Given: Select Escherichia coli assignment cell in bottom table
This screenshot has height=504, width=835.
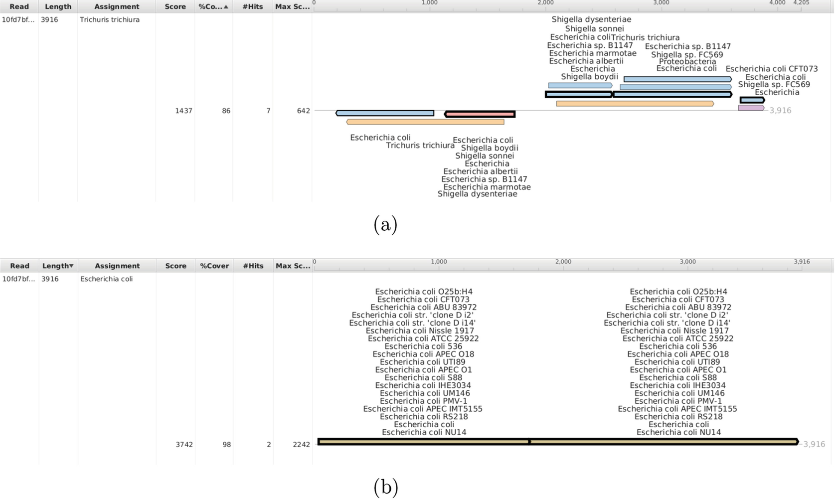Looking at the screenshot, I should [106, 279].
